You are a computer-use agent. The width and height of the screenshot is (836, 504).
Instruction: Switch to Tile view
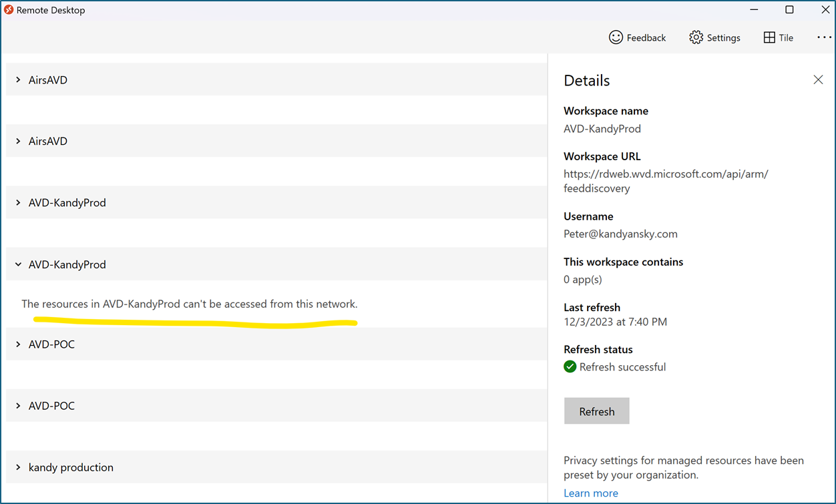[x=779, y=37]
